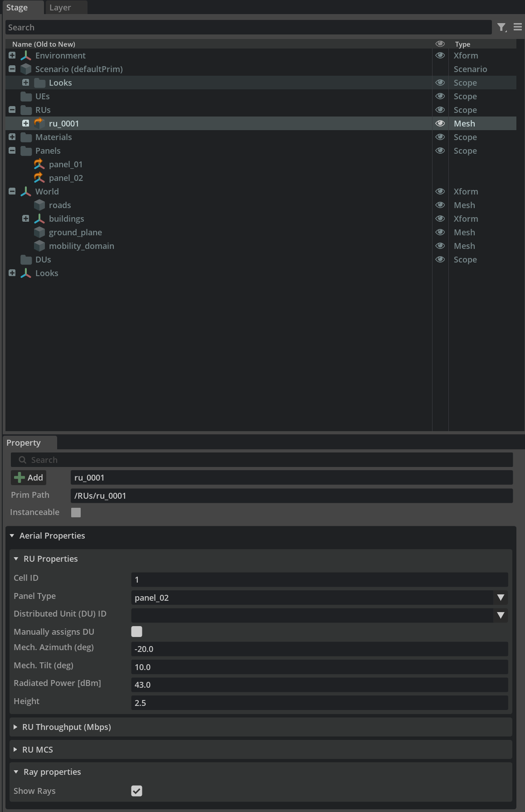Viewport: 525px width, 812px height.
Task: Open the Distributed Unit (DU) ID dropdown
Action: [x=501, y=615]
